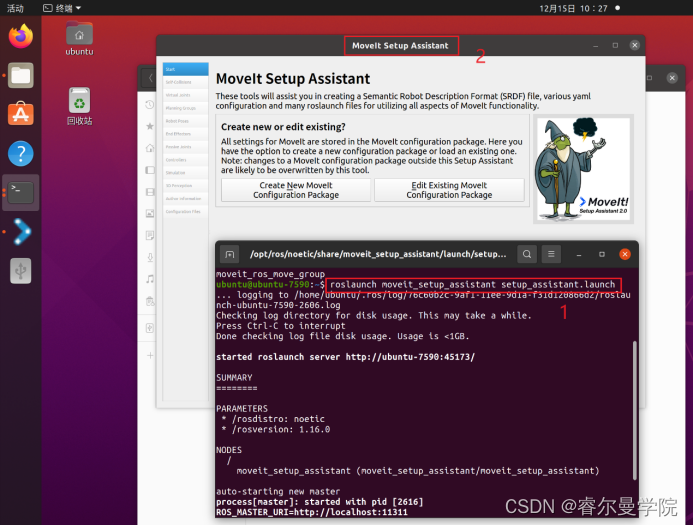
Task: Select the Passive Joints tab
Action: click(x=186, y=147)
